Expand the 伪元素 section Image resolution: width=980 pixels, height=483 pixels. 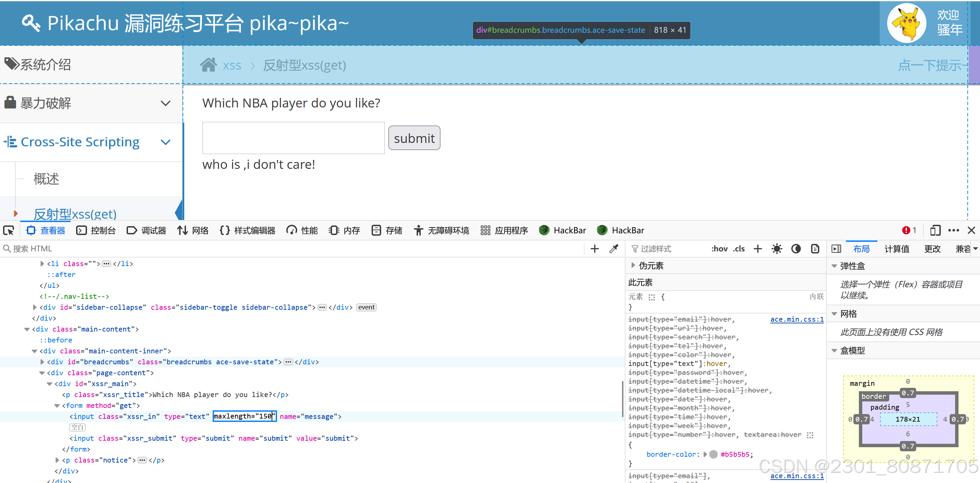[633, 265]
